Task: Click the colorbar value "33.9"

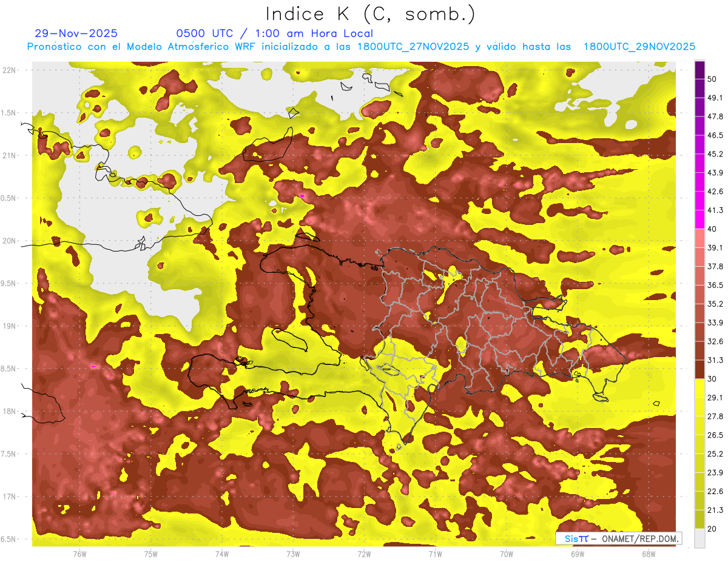Action: coord(715,323)
